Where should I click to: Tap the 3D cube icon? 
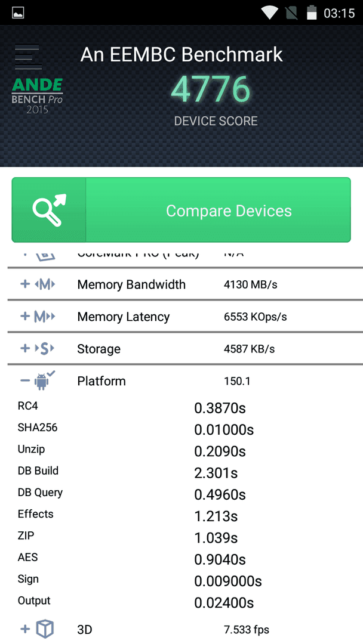45,629
